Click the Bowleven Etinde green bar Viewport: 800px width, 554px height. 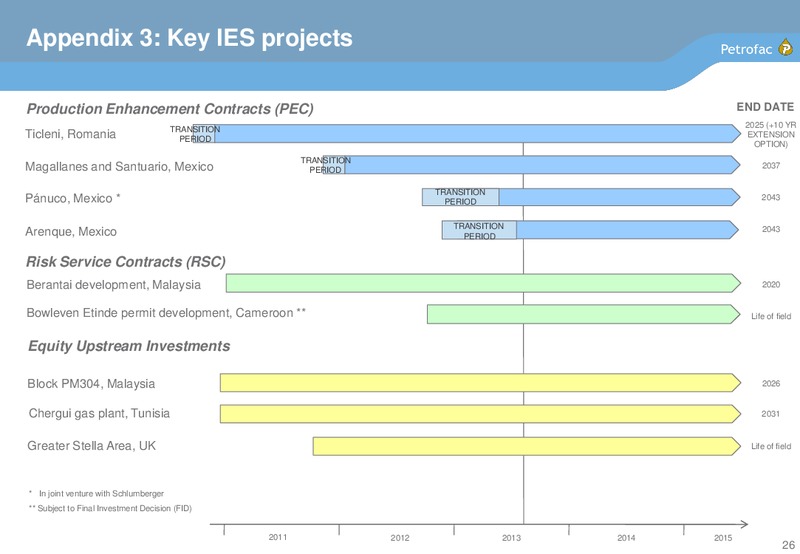click(x=584, y=314)
